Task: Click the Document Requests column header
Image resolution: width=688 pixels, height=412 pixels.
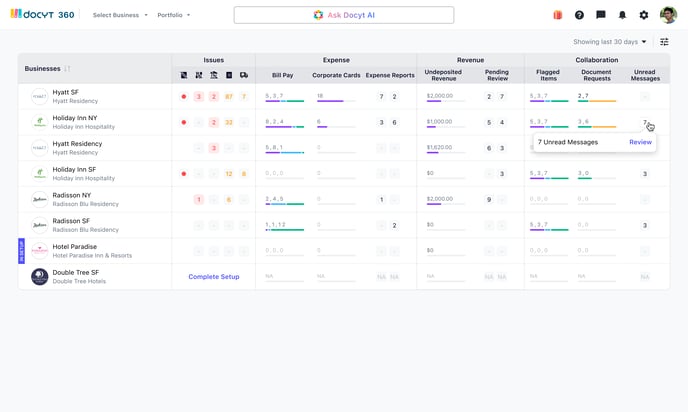Action: 596,75
